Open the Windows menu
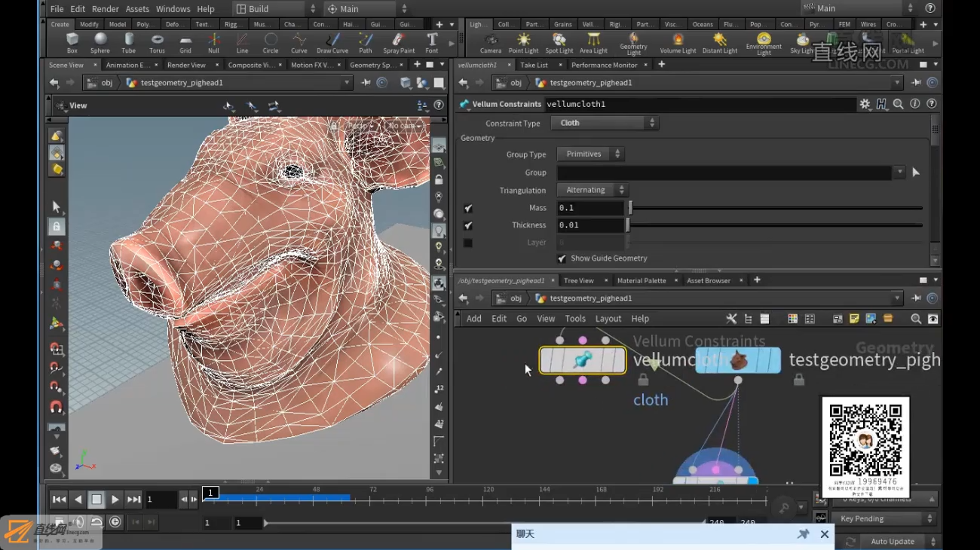This screenshot has height=550, width=980. pyautogui.click(x=173, y=9)
